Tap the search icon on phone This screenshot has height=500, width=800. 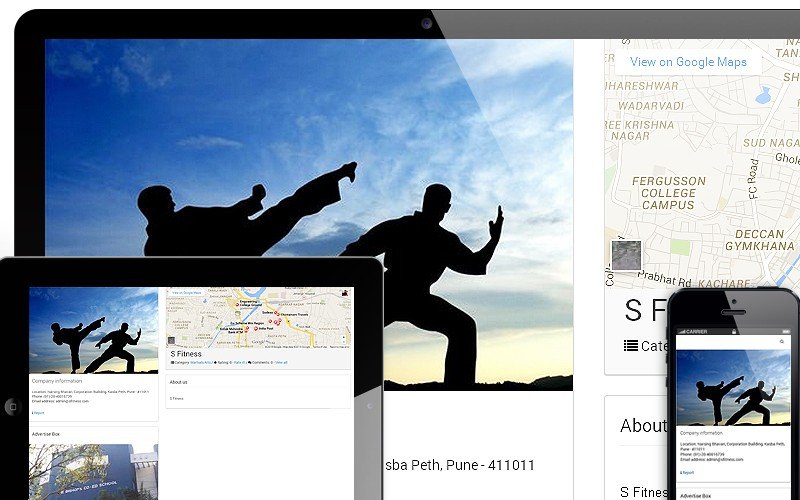click(x=782, y=341)
